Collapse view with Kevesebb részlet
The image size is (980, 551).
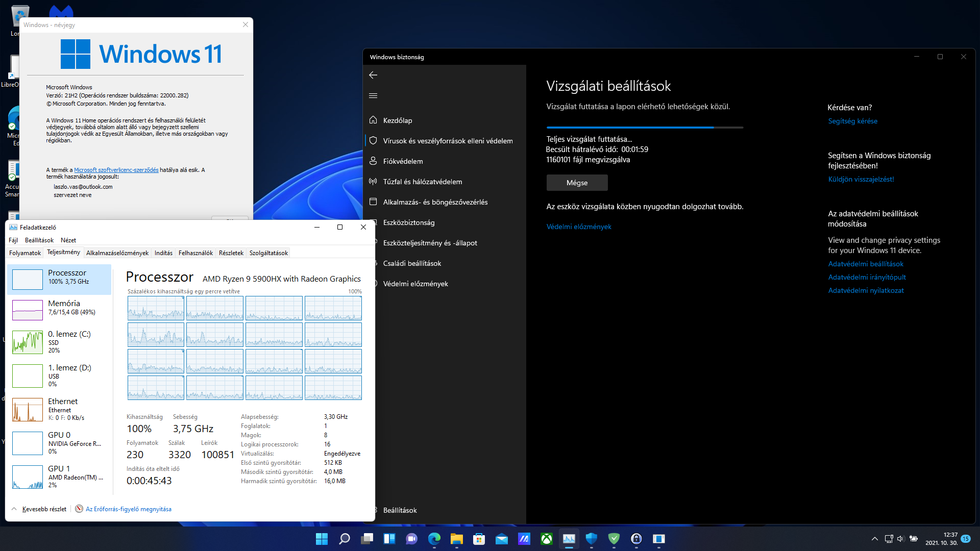(x=39, y=509)
